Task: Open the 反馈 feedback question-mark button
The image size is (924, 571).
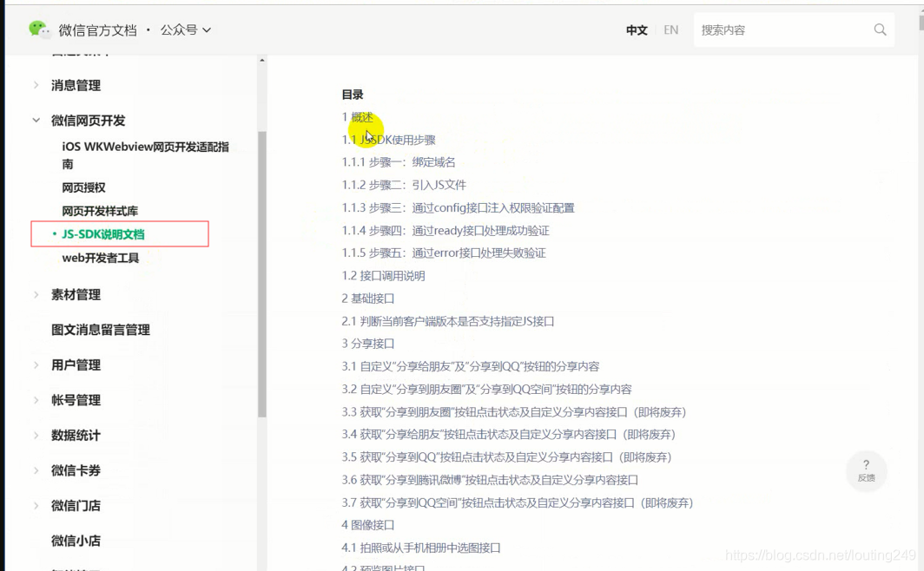Action: (866, 470)
